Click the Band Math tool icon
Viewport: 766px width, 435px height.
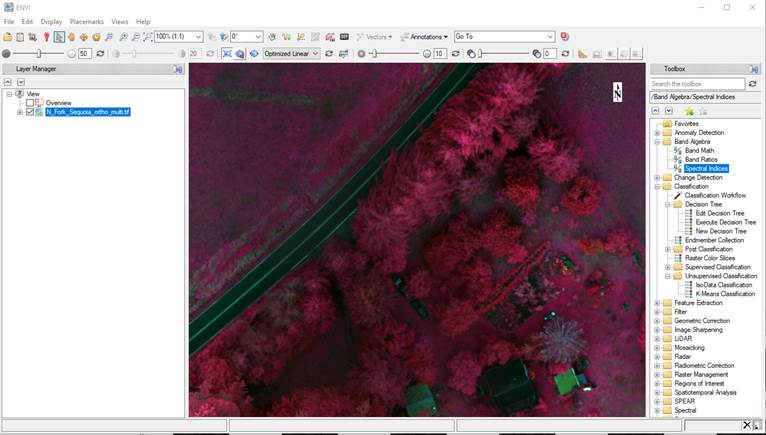(678, 151)
